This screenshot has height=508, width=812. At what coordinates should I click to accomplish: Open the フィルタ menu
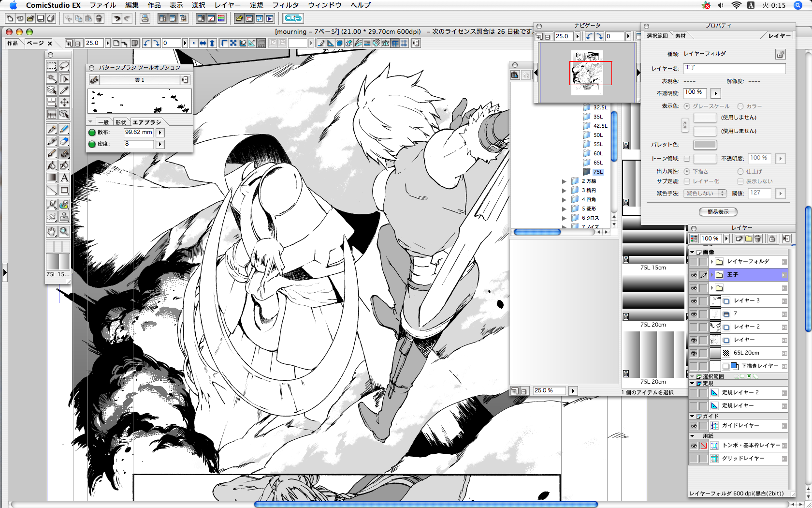286,5
